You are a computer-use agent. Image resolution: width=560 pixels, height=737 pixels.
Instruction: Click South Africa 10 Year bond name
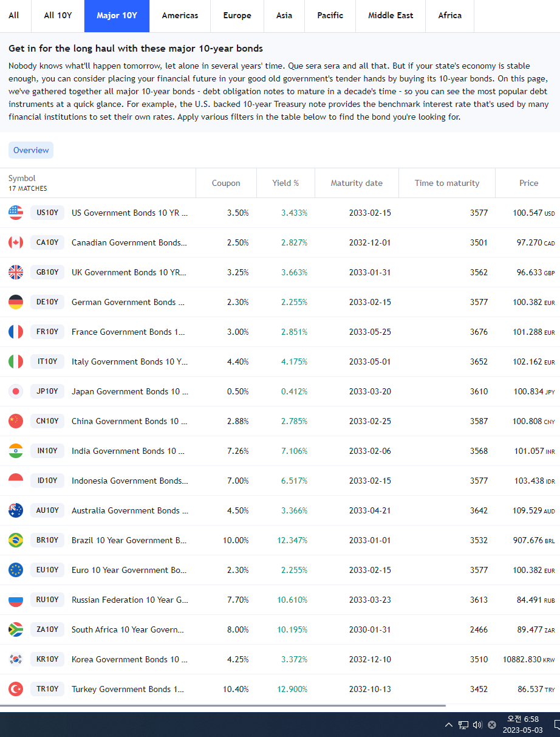click(x=128, y=629)
